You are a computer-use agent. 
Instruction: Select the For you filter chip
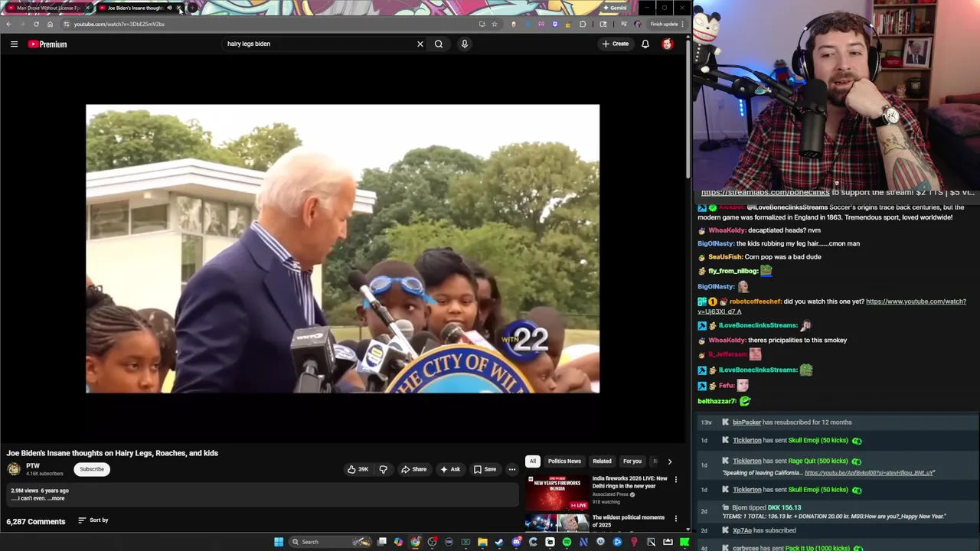(x=632, y=461)
